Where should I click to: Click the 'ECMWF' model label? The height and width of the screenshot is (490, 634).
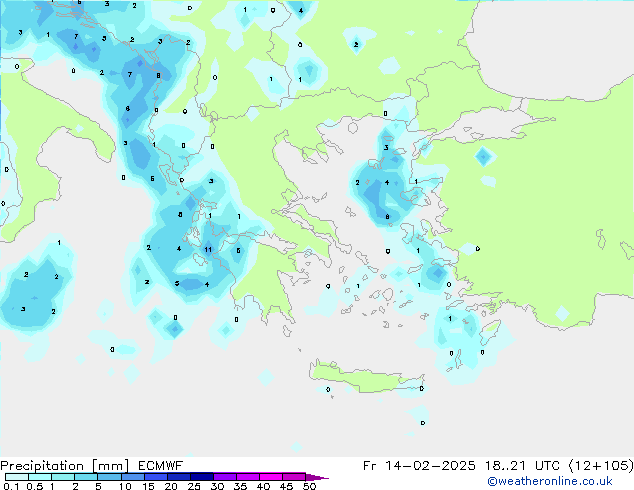(x=160, y=466)
